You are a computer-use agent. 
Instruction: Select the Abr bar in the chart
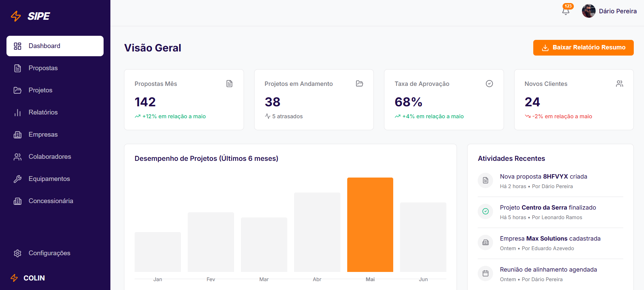[317, 232]
